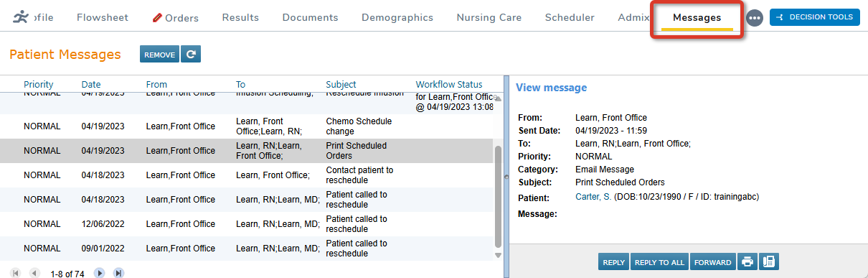868x278 pixels.
Task: Go to next page of messages
Action: click(100, 273)
